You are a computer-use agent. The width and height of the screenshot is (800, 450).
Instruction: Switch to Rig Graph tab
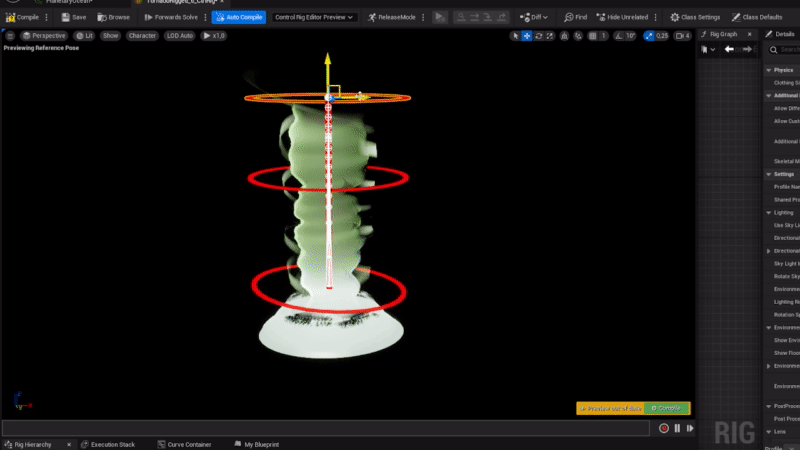pos(723,34)
